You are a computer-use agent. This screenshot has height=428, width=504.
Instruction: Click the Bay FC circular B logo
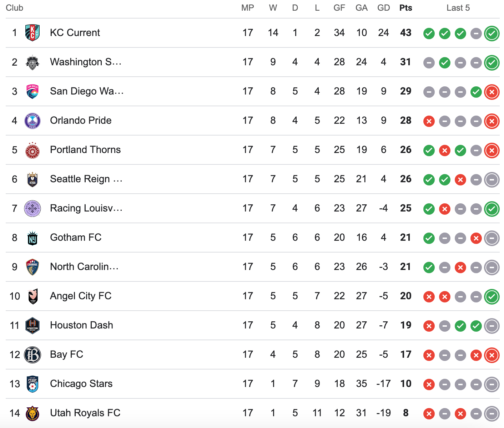[32, 355]
